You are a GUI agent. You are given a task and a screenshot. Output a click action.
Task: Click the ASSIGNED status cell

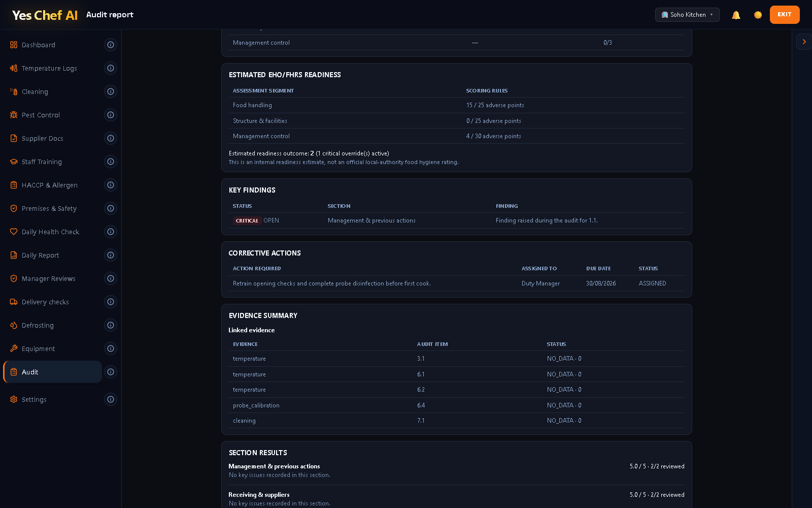652,283
